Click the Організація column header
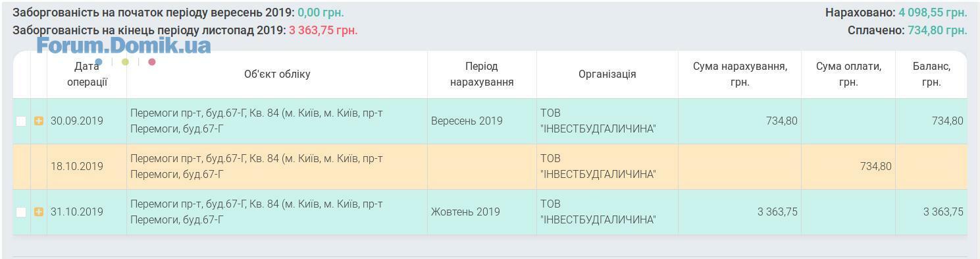980x259 pixels. [607, 74]
